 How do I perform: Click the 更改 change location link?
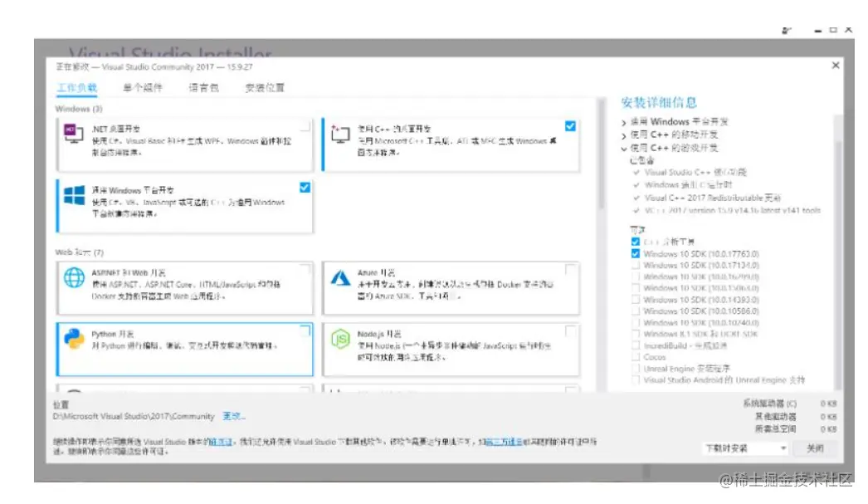click(234, 416)
